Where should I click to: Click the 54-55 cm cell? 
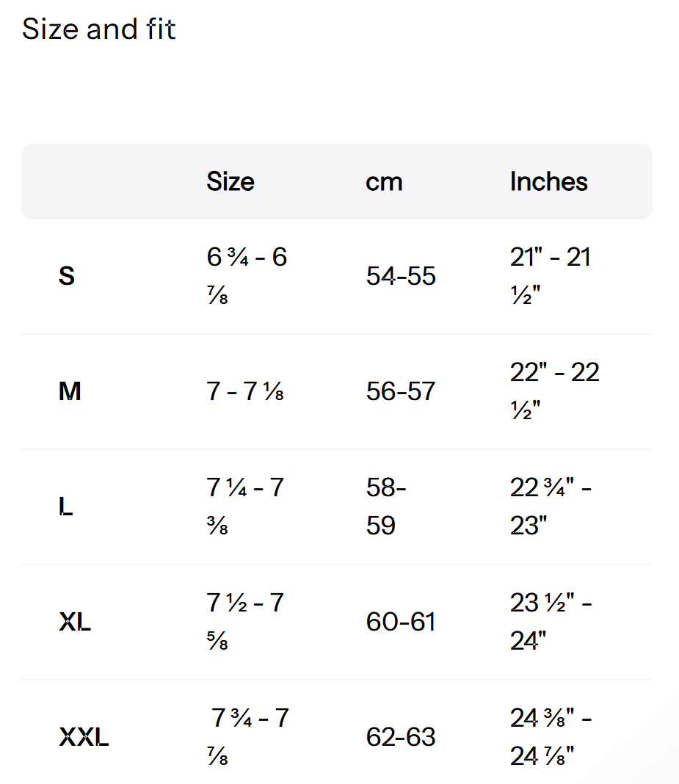pyautogui.click(x=401, y=277)
